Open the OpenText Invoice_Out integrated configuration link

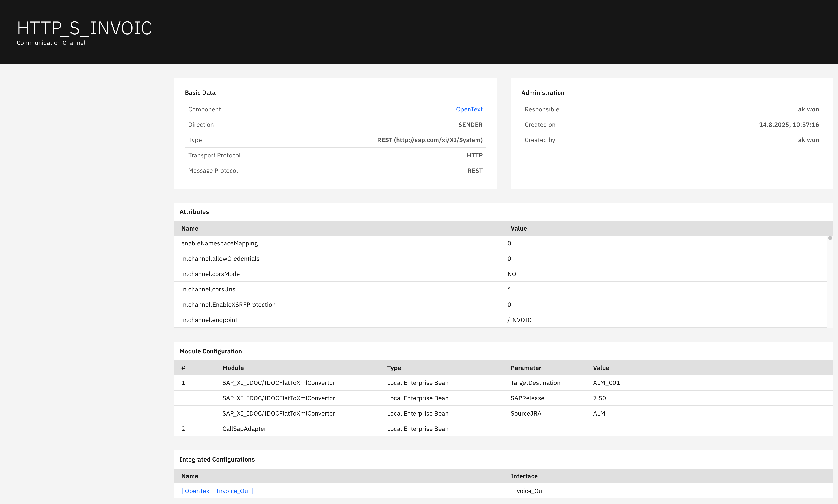219,491
